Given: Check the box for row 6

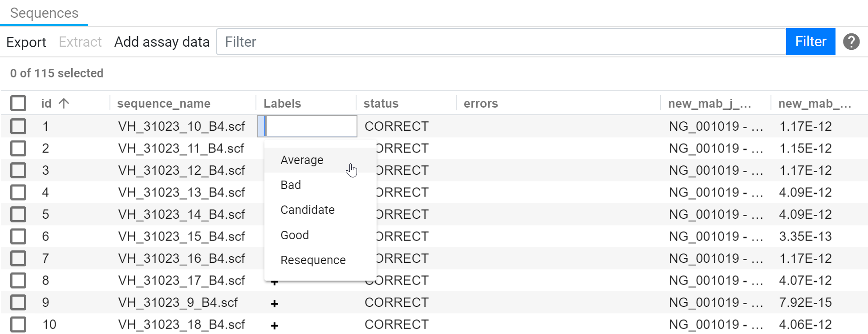Looking at the screenshot, I should (x=18, y=236).
